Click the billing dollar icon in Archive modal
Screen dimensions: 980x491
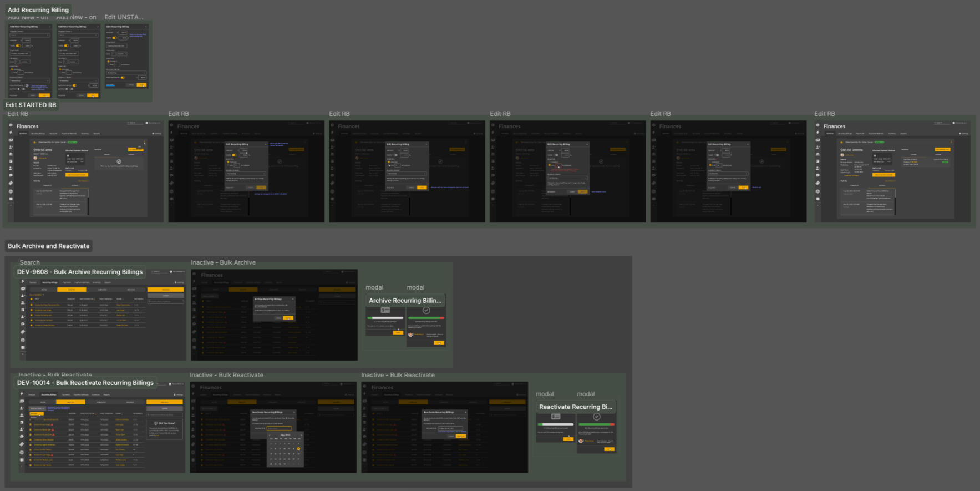click(x=385, y=310)
